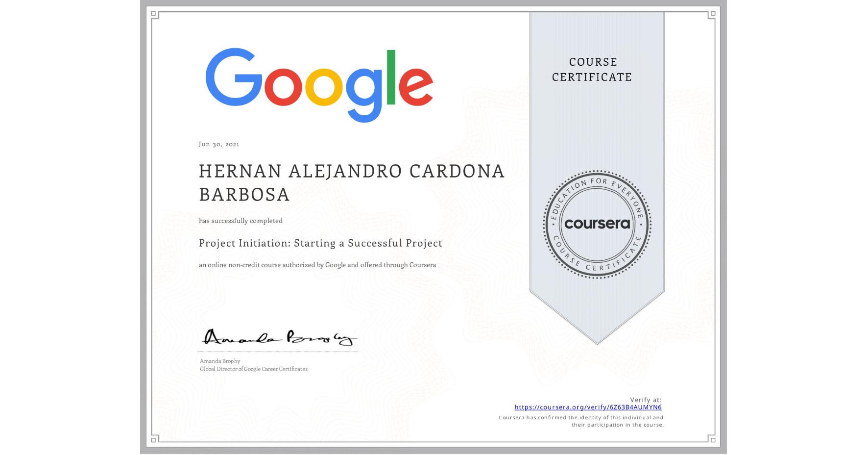Select the course title Project Initiation text

tap(321, 243)
